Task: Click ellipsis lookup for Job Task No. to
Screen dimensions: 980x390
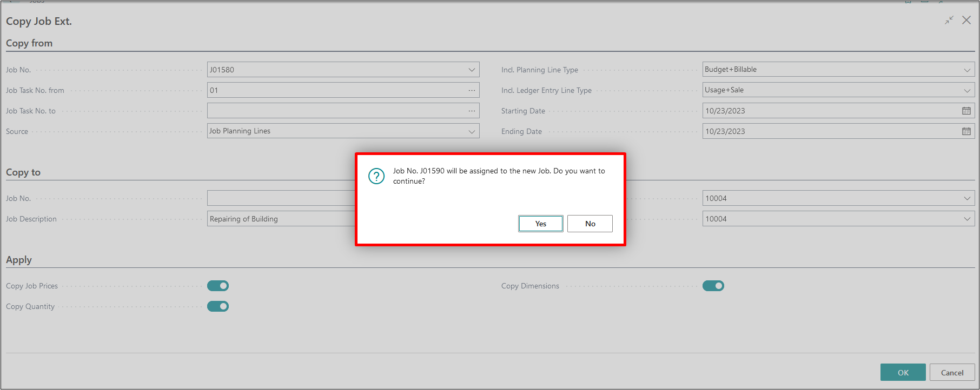Action: tap(472, 111)
